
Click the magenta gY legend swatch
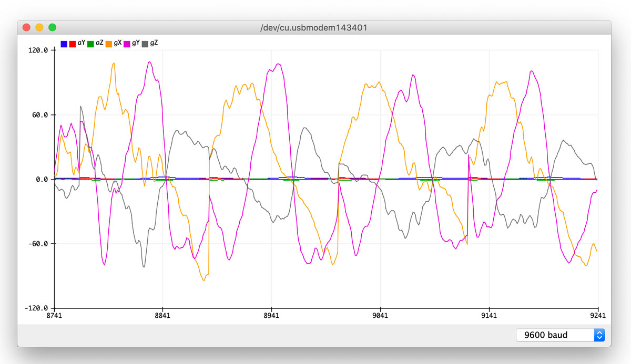(x=127, y=44)
